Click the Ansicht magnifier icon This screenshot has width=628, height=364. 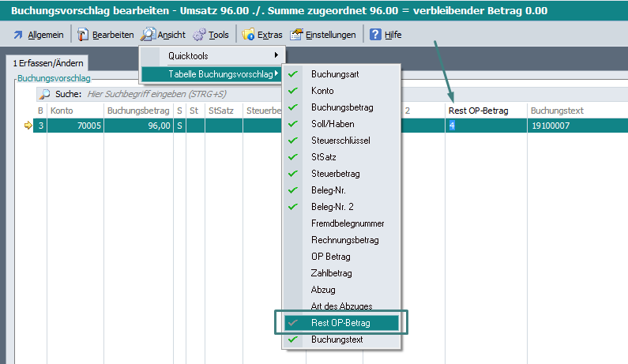click(x=148, y=35)
